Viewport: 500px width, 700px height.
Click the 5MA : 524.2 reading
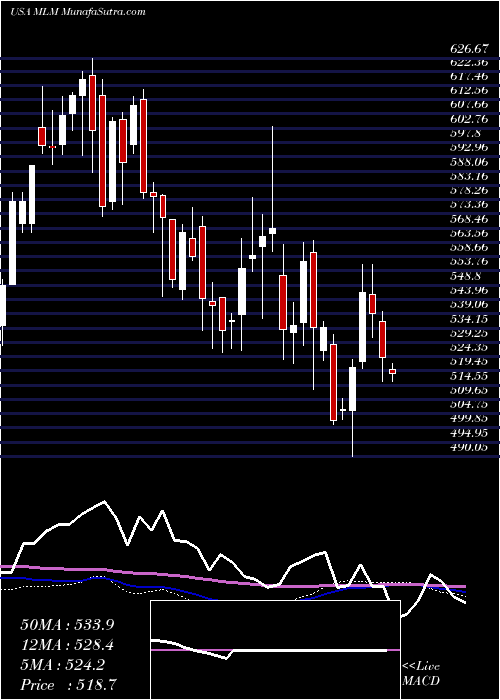coord(63,665)
